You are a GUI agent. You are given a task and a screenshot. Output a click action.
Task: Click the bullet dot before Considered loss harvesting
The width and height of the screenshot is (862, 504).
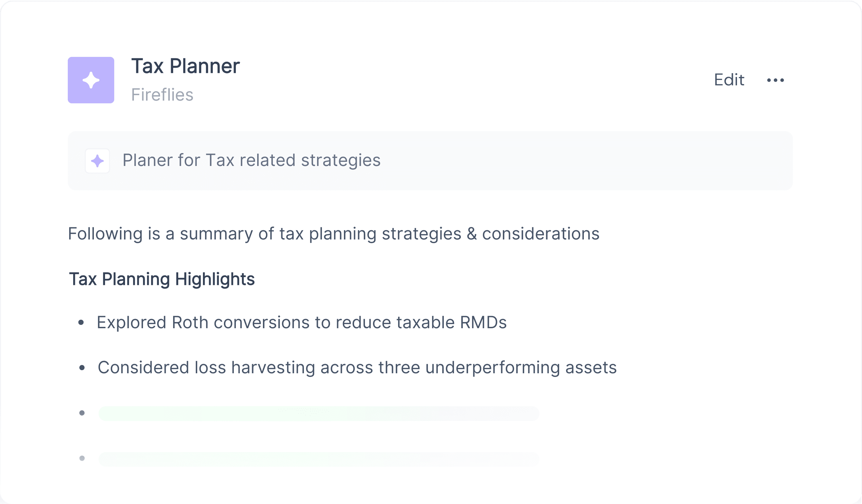click(82, 367)
